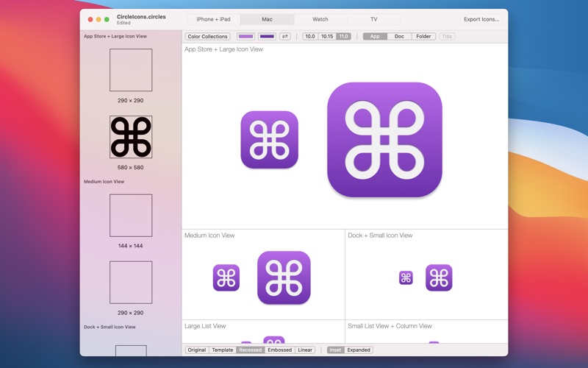Click the Export Icons... button
Viewport: 588px width, 368px height.
click(481, 19)
